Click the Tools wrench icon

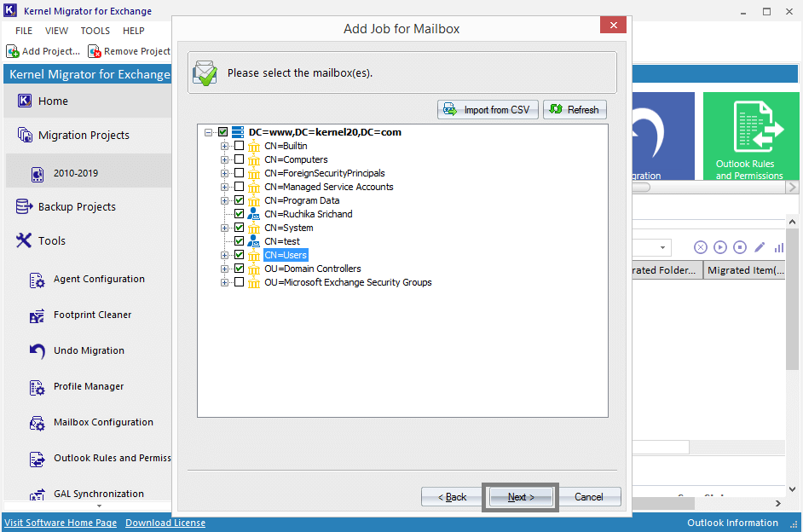pos(24,240)
